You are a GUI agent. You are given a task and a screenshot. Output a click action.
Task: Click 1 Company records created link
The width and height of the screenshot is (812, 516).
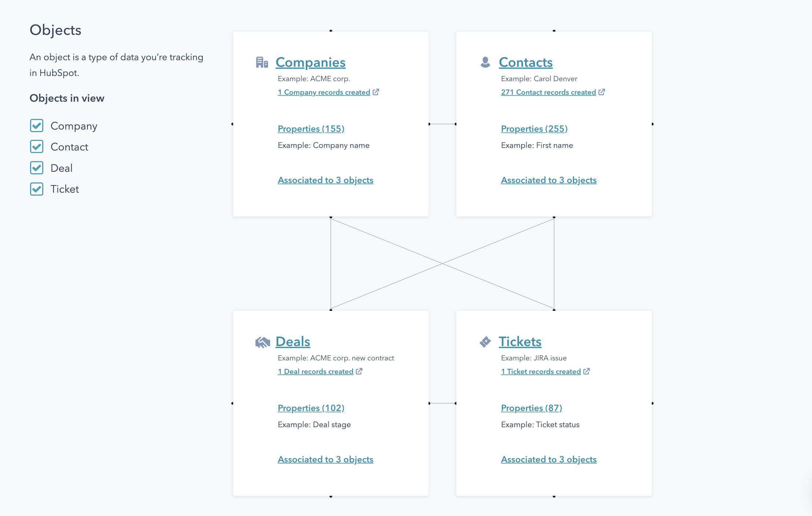329,92
